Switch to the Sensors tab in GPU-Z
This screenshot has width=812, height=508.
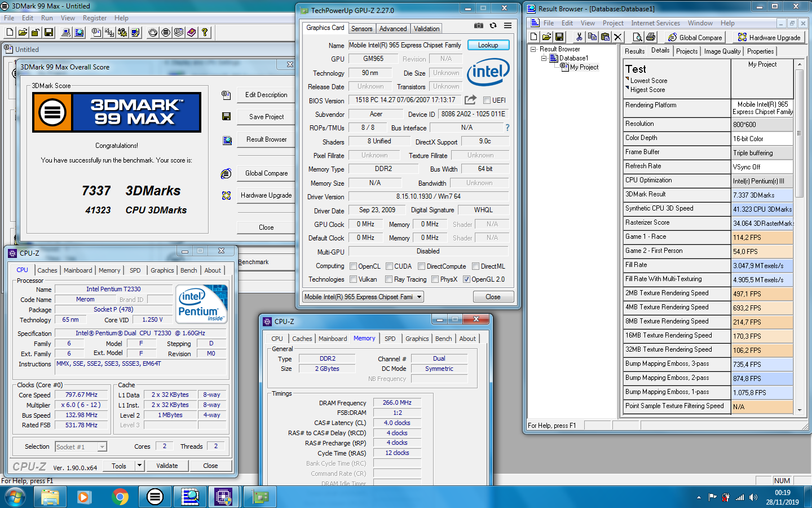(361, 29)
